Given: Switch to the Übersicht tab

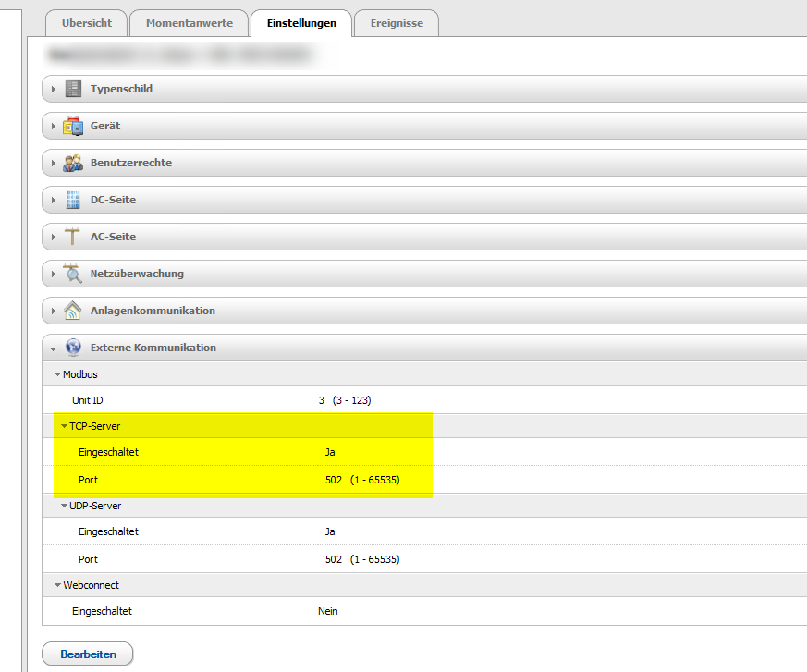Looking at the screenshot, I should (87, 23).
